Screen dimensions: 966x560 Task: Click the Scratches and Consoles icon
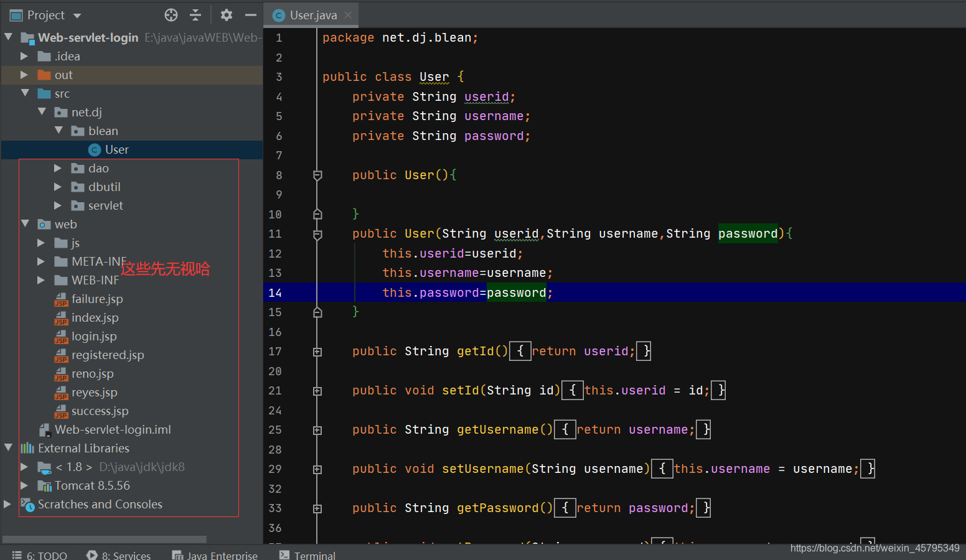27,504
